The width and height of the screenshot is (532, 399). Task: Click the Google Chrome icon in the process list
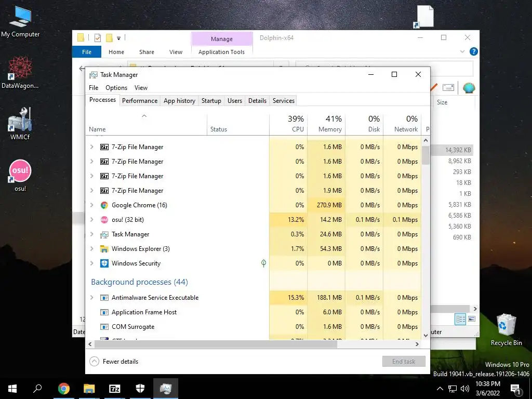click(104, 205)
